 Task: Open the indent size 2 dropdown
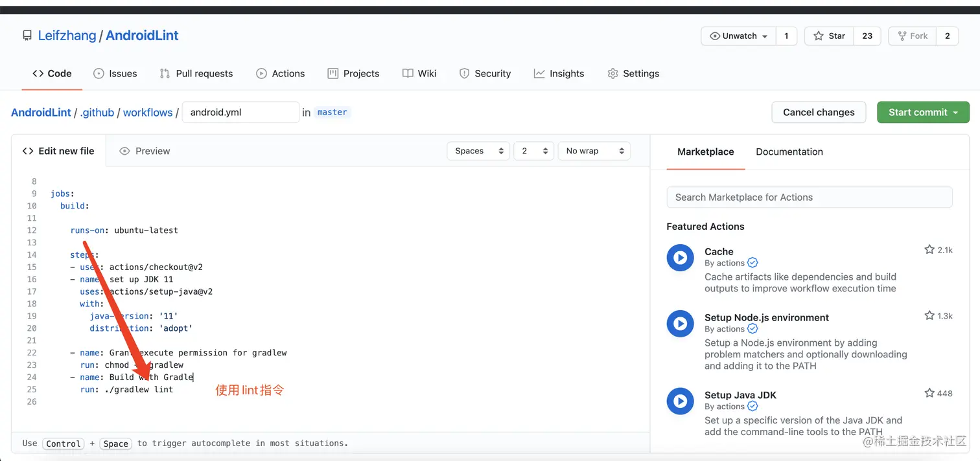click(x=534, y=151)
